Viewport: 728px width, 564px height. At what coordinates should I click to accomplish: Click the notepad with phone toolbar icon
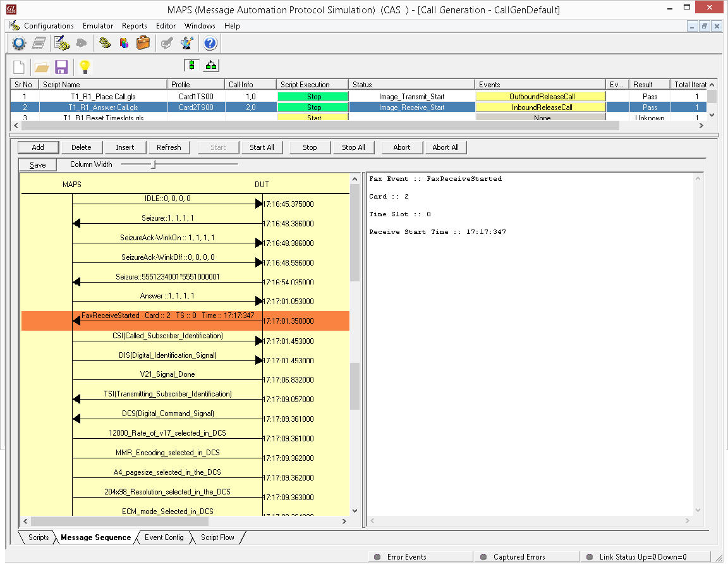pyautogui.click(x=61, y=43)
